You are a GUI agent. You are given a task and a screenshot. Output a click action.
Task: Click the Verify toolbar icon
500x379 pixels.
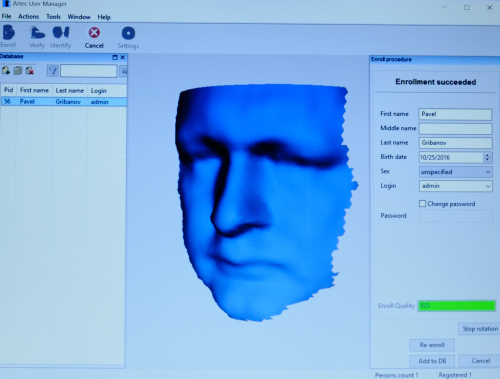click(x=37, y=33)
